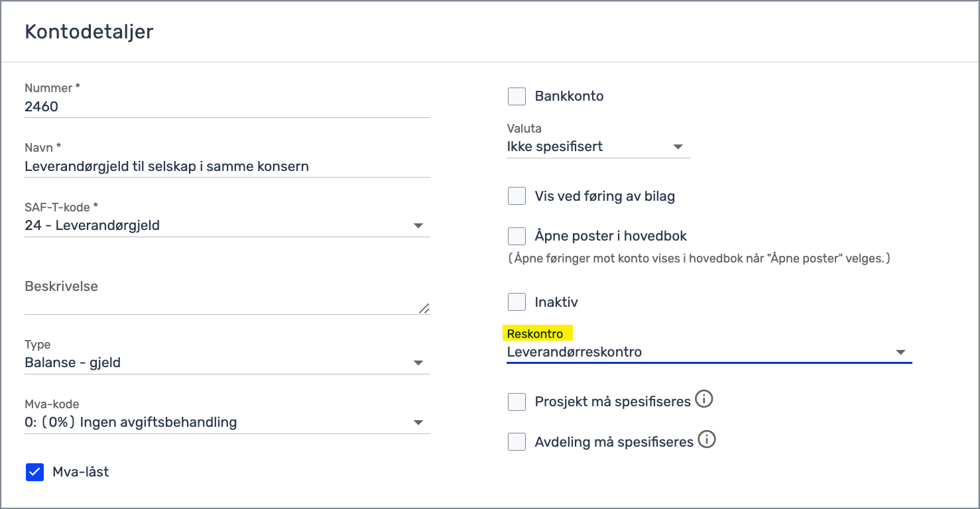The image size is (980, 509).
Task: Open info icon beside Avdeling må spesifiseres
Action: point(707,439)
